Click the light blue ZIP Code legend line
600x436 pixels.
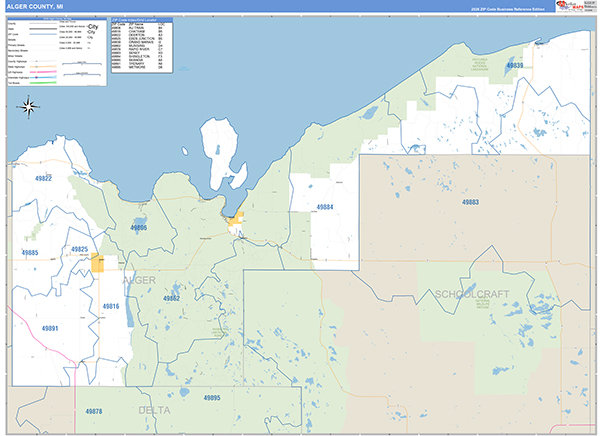(43, 34)
